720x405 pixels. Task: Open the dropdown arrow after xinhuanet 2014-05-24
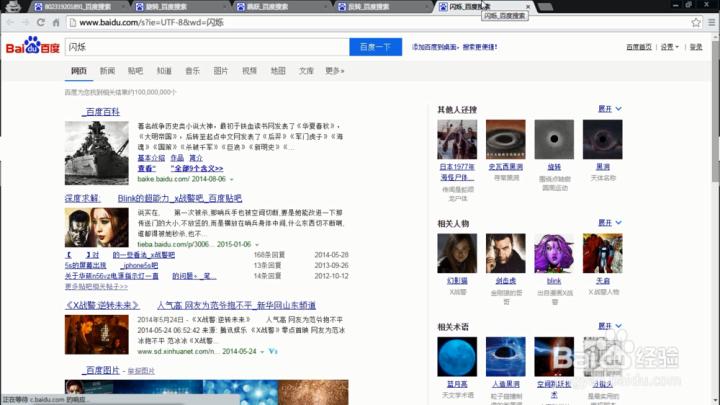(262, 352)
